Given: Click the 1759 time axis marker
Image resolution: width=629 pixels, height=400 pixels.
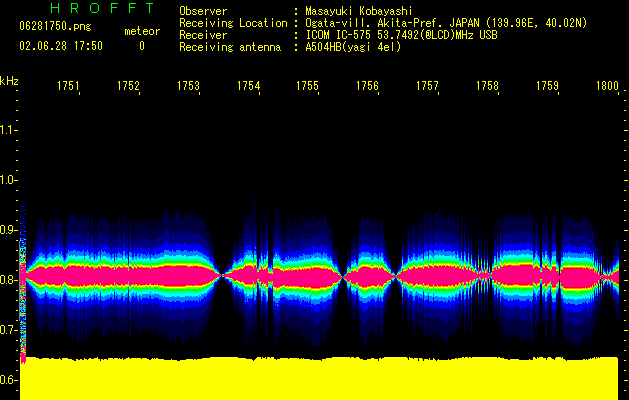Looking at the screenshot, I should [547, 86].
